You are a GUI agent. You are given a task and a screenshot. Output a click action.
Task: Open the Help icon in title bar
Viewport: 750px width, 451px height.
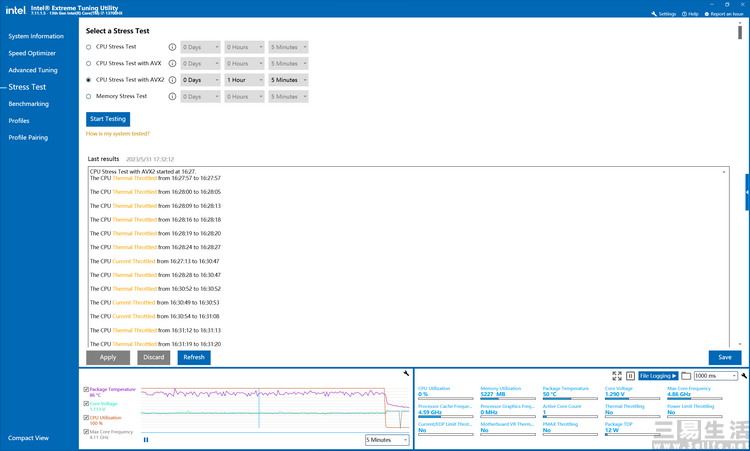click(x=684, y=14)
